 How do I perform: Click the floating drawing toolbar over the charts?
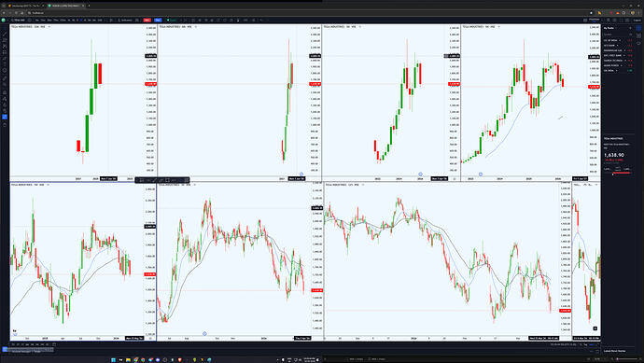point(162,180)
